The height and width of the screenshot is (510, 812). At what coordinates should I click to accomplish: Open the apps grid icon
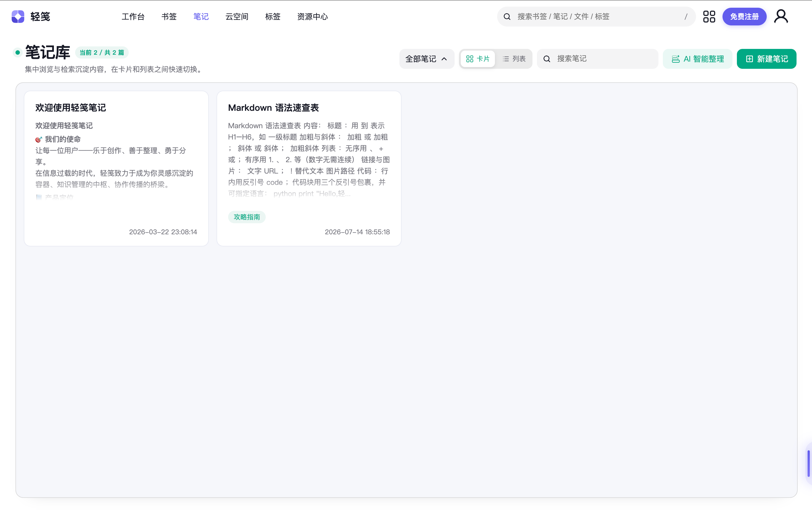click(x=709, y=17)
